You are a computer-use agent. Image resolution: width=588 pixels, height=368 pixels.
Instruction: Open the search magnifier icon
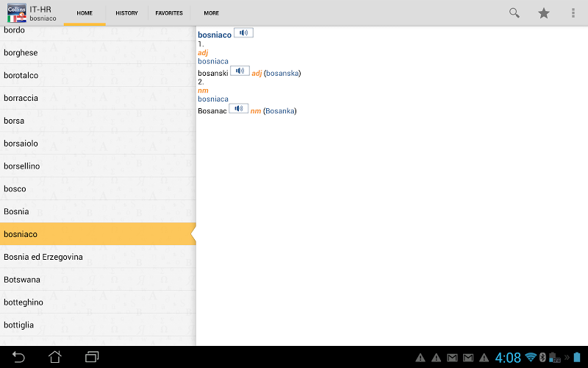tap(514, 13)
